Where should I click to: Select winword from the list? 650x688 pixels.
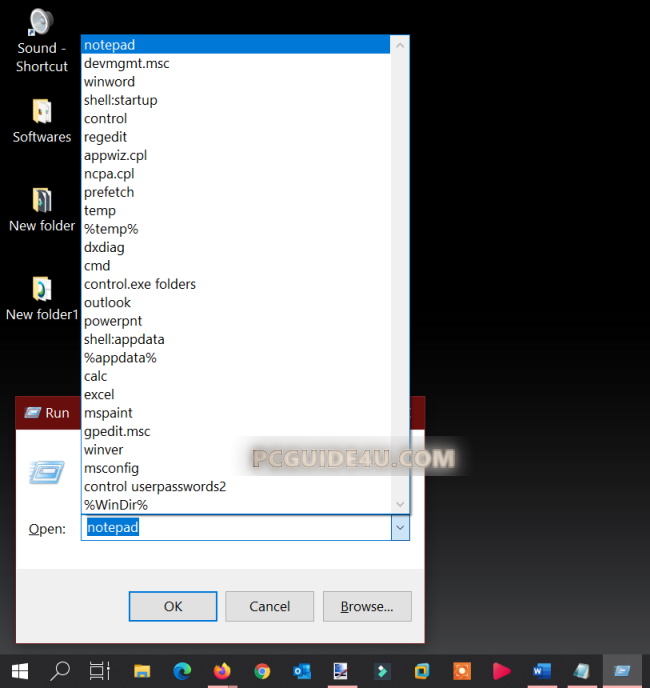236,82
